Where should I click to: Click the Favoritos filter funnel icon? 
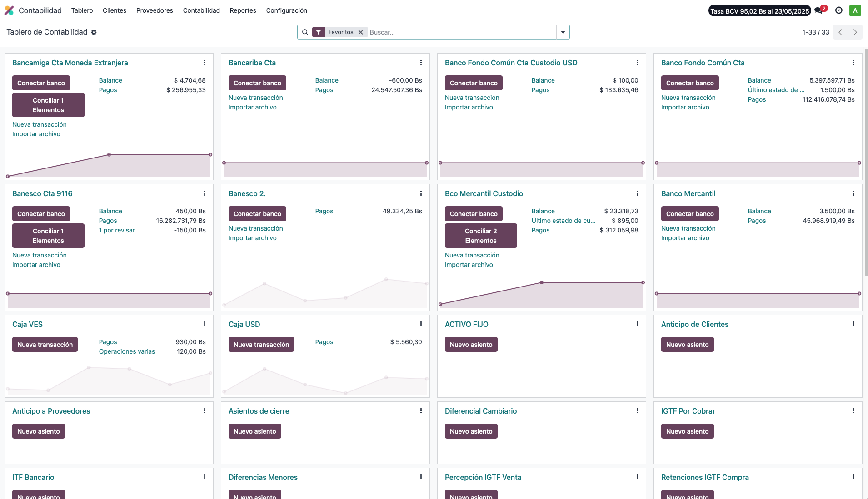point(319,32)
